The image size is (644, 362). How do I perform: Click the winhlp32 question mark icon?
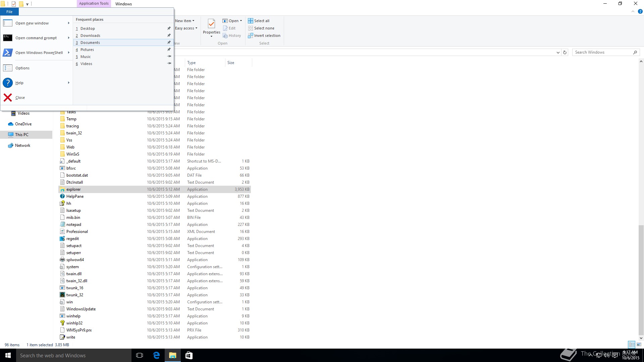pos(62,323)
